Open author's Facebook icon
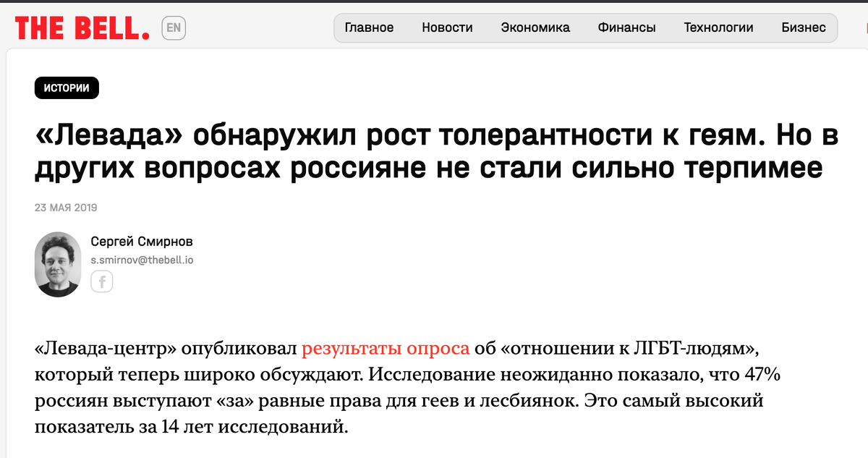The height and width of the screenshot is (458, 868). pyautogui.click(x=102, y=282)
